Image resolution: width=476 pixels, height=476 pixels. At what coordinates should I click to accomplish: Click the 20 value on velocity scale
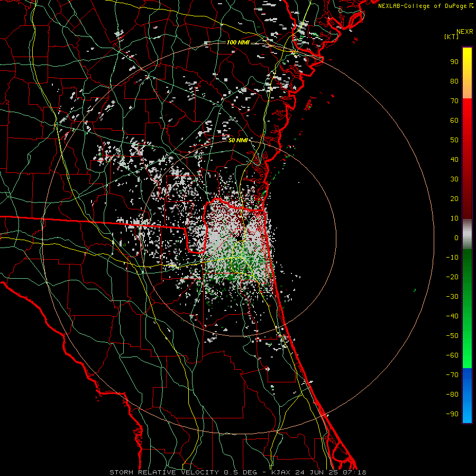(454, 199)
